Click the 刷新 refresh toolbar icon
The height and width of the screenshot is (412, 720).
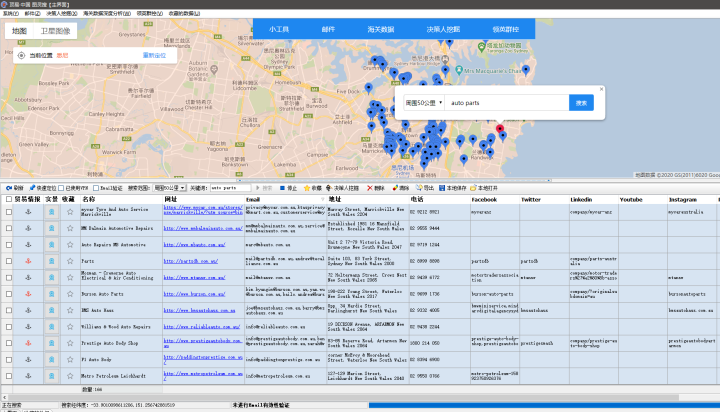9,188
